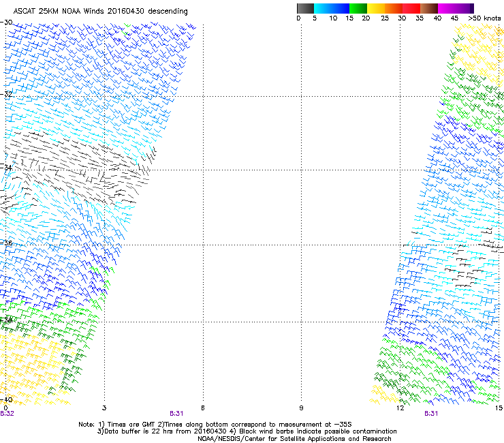The height and width of the screenshot is (443, 504).
Task: Click the -38 latitude axis label
Action: click(6, 320)
